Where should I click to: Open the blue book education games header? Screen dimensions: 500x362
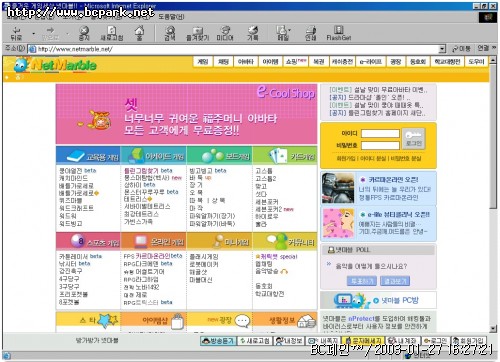pos(88,156)
